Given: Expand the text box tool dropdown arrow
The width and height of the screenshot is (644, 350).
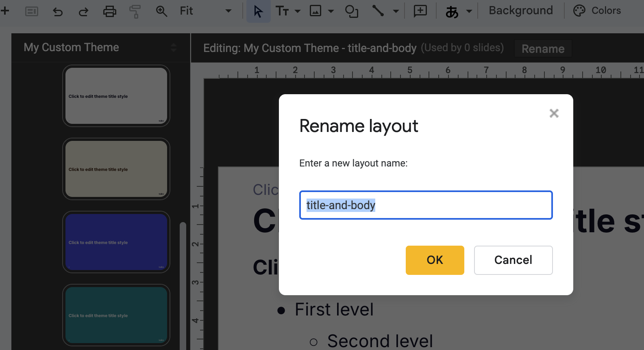Looking at the screenshot, I should click(298, 11).
